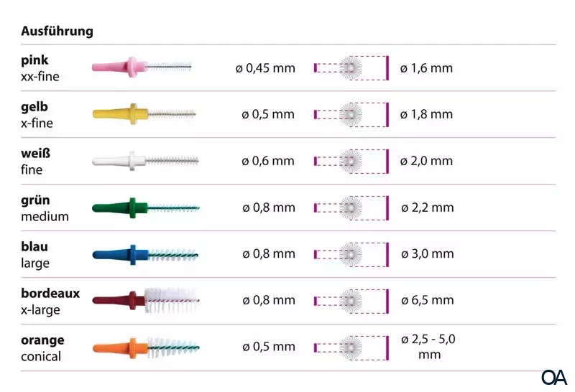This screenshot has width=575, height=392.
Task: Click the yellow x-fine brush image
Action: click(144, 113)
